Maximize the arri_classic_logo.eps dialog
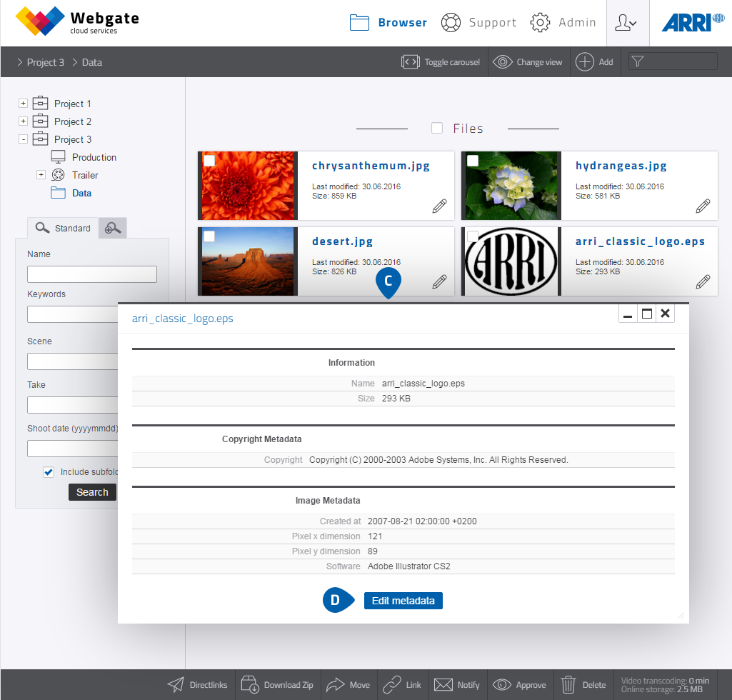Viewport: 732px width, 700px height. pyautogui.click(x=646, y=314)
